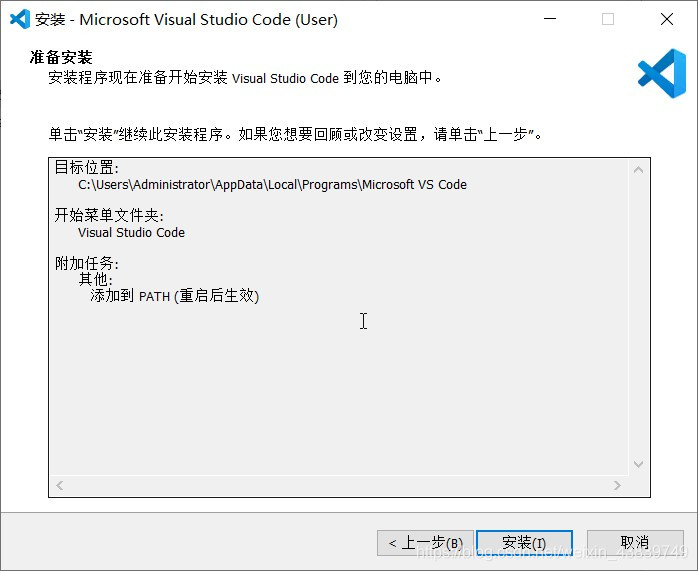Screen dimensions: 698x571
Task: Click the 其他 subheading
Action: pyautogui.click(x=96, y=279)
